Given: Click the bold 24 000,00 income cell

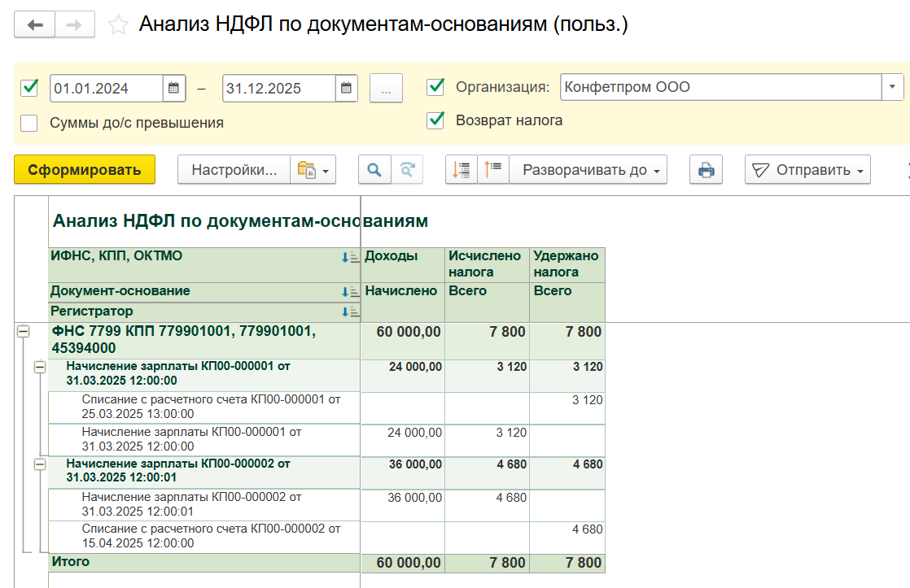Looking at the screenshot, I should pyautogui.click(x=403, y=375).
